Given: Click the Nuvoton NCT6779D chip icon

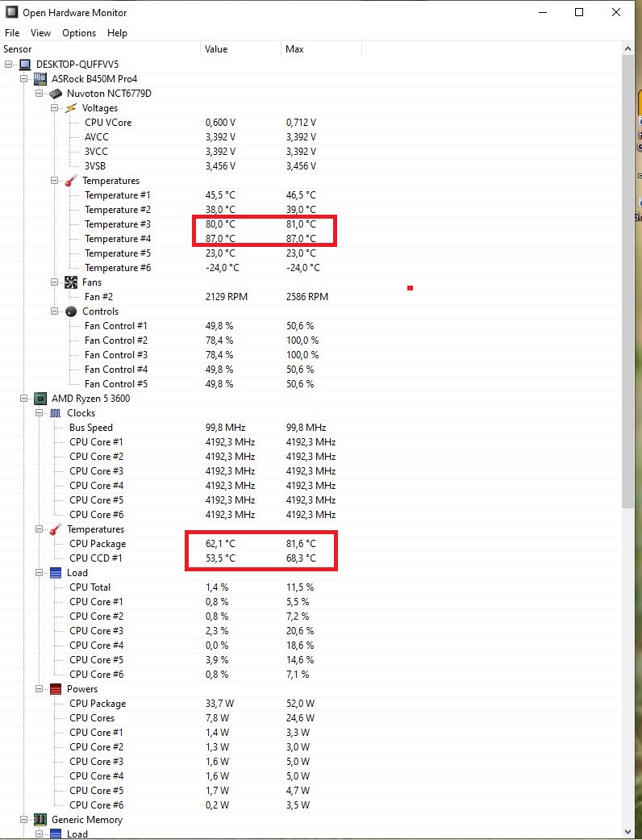Looking at the screenshot, I should click(56, 94).
